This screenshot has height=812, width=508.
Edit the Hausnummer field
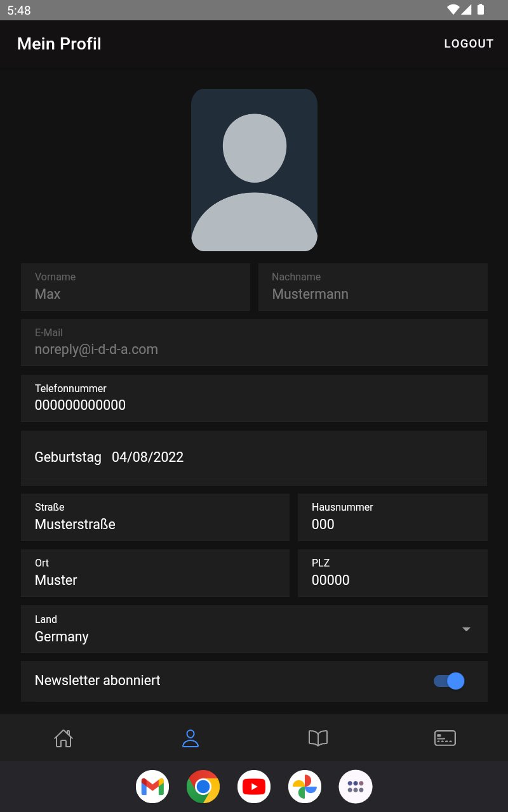click(392, 517)
